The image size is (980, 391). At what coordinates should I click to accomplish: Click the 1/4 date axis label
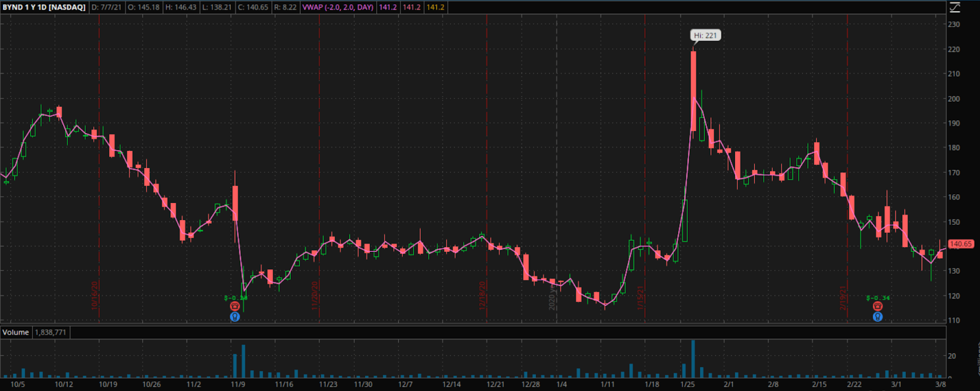click(x=562, y=384)
